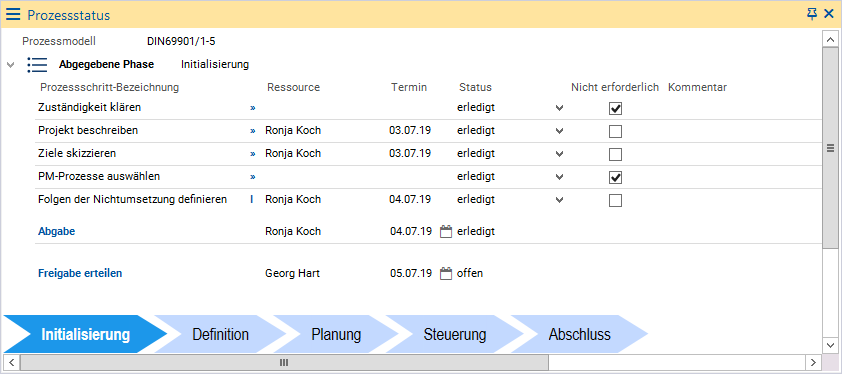Select the Projekt beschreiben step name
This screenshot has height=374, width=842.
pyautogui.click(x=88, y=131)
